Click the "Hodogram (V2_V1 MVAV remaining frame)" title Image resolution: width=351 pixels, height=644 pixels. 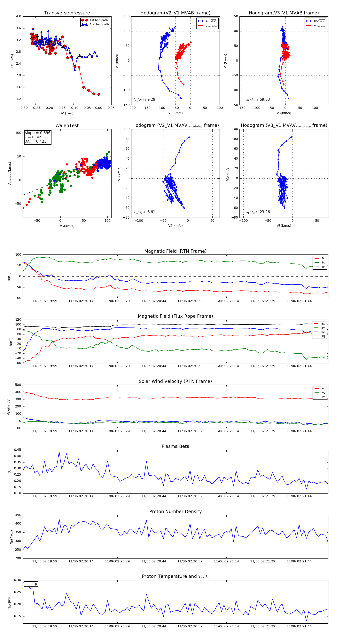(x=175, y=125)
